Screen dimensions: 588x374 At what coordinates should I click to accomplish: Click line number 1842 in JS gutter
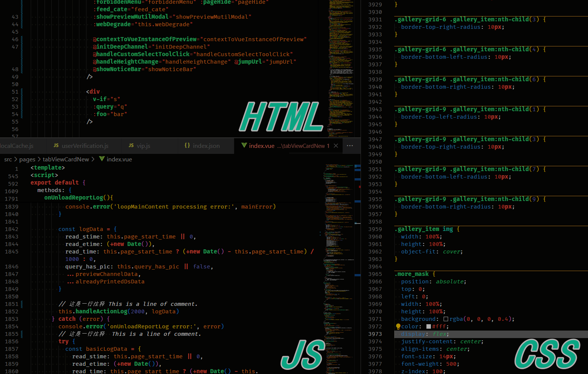coord(11,229)
